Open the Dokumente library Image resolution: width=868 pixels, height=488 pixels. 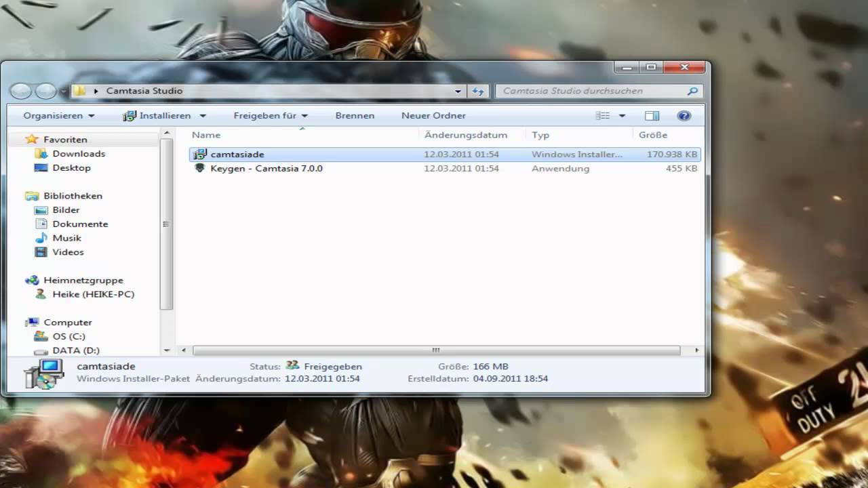tap(80, 224)
